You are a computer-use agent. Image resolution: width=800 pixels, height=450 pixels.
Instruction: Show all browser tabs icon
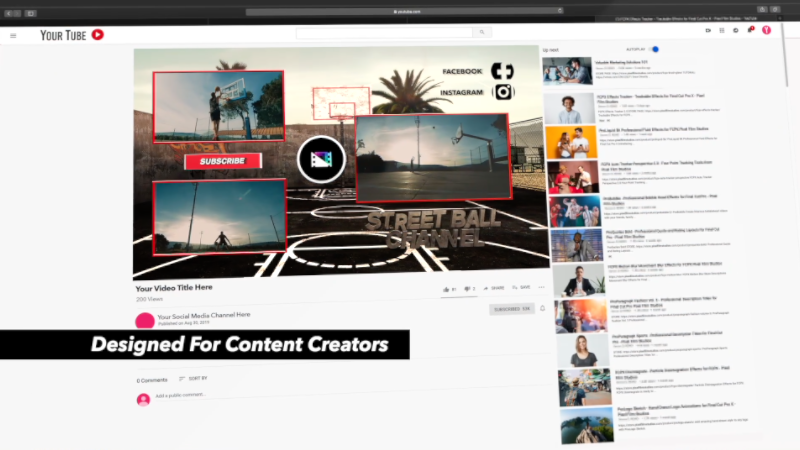tap(775, 9)
